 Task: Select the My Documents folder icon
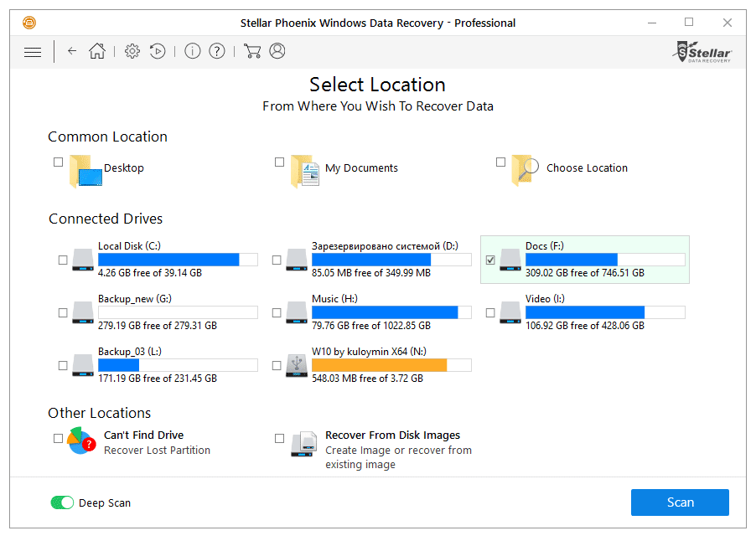pyautogui.click(x=305, y=171)
